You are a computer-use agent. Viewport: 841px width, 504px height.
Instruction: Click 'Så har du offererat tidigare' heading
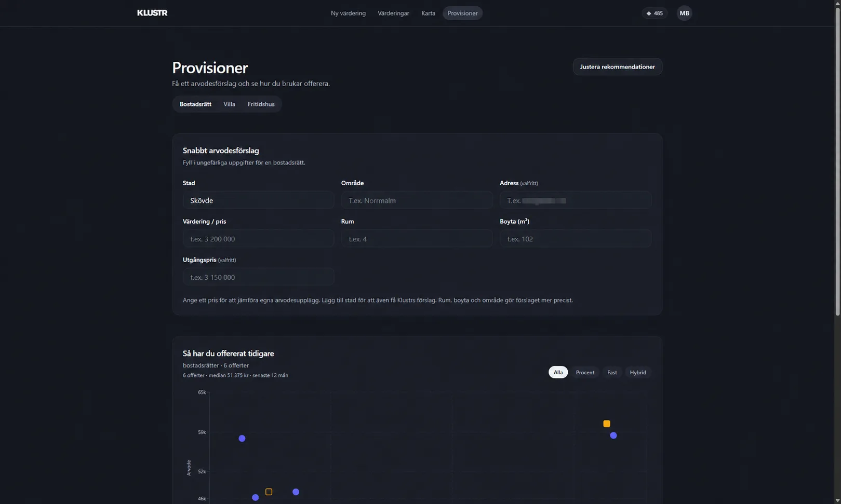click(x=228, y=353)
